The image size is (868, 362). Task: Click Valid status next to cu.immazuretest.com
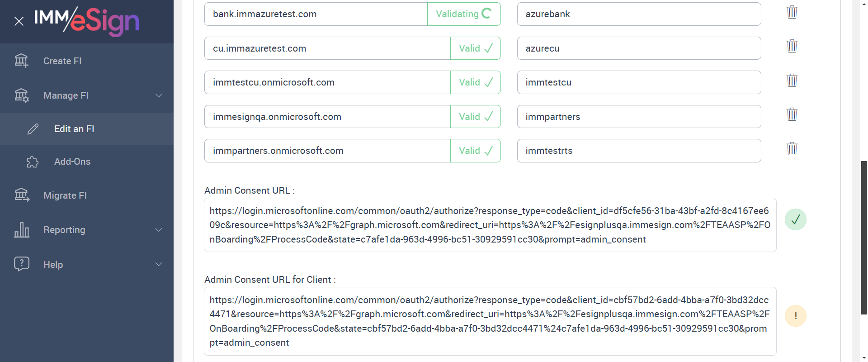[476, 48]
